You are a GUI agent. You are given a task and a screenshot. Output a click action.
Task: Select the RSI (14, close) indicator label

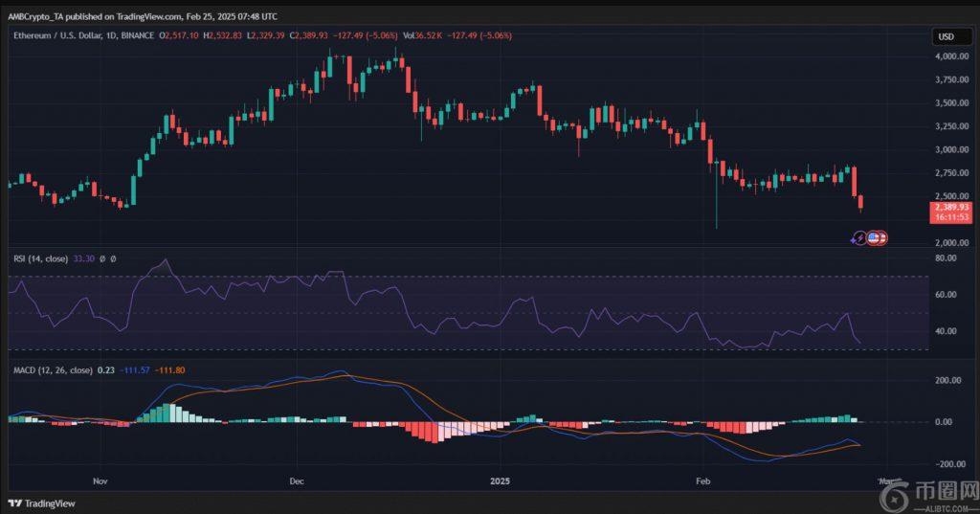[40, 258]
